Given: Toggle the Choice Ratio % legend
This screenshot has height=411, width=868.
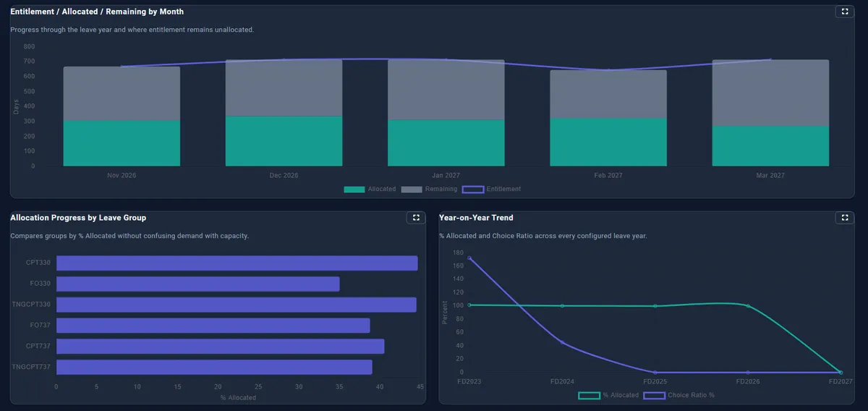Looking at the screenshot, I should coord(679,395).
